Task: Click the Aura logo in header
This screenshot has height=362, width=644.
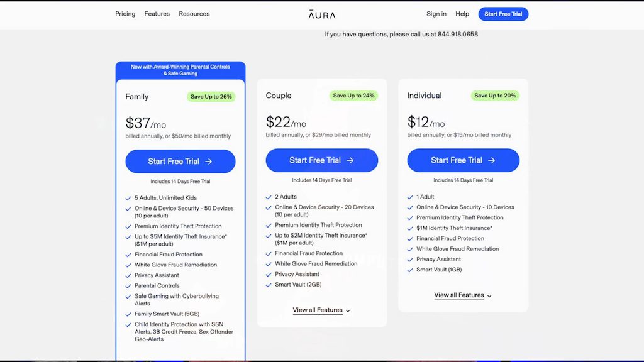Action: pos(321,14)
